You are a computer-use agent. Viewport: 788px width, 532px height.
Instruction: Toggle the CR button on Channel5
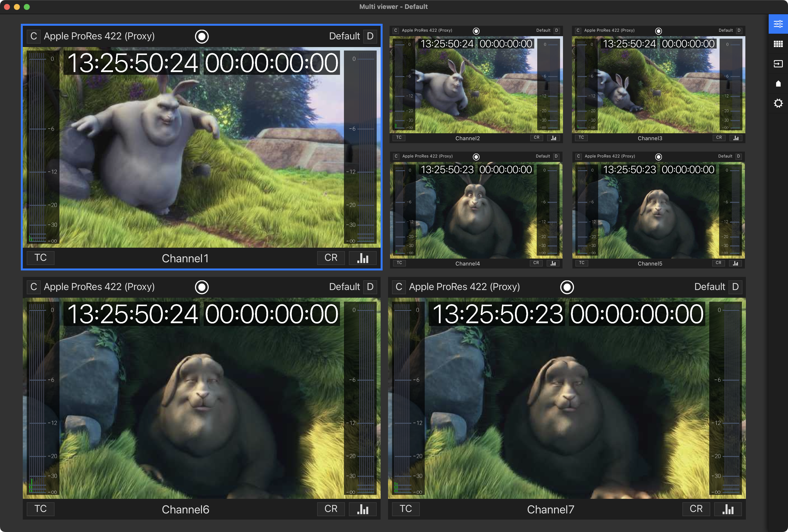718,263
